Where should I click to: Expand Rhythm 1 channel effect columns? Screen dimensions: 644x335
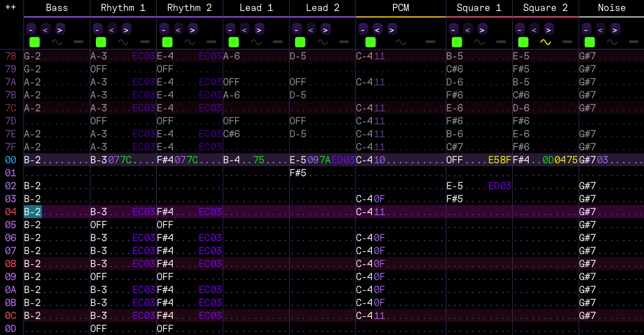[x=127, y=29]
